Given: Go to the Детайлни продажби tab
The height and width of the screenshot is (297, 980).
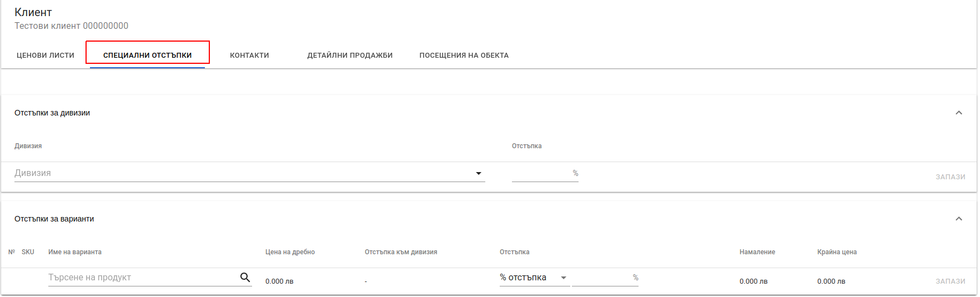Looking at the screenshot, I should tap(350, 55).
